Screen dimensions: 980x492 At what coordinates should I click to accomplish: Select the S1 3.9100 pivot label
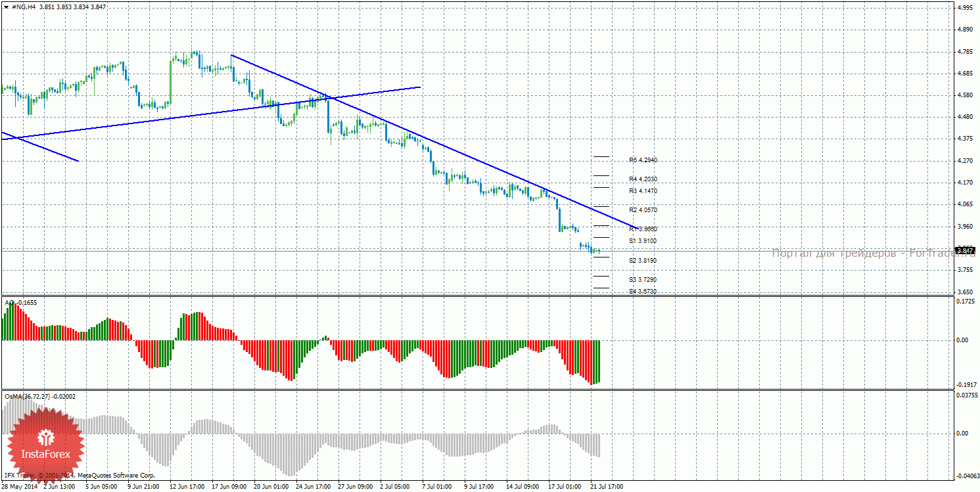[x=643, y=242]
